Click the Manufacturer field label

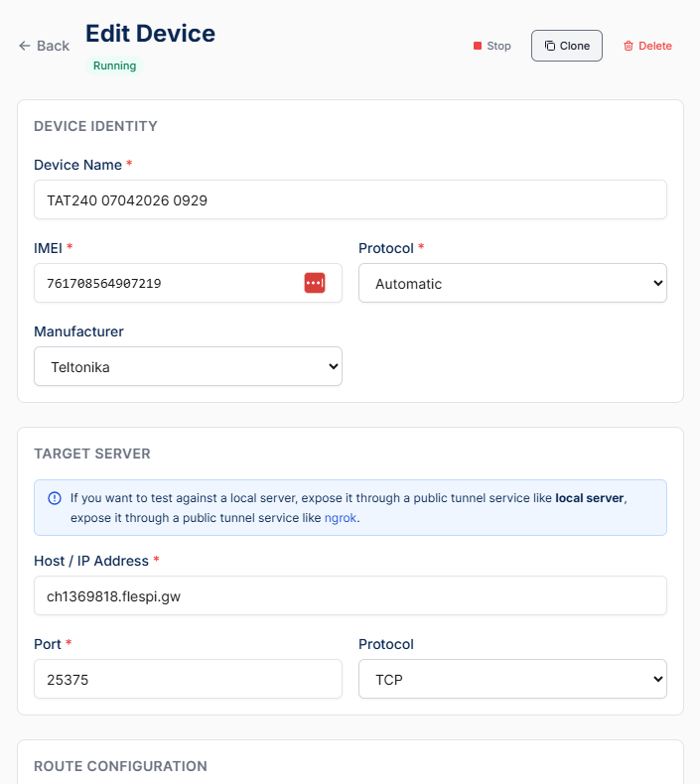click(x=78, y=331)
